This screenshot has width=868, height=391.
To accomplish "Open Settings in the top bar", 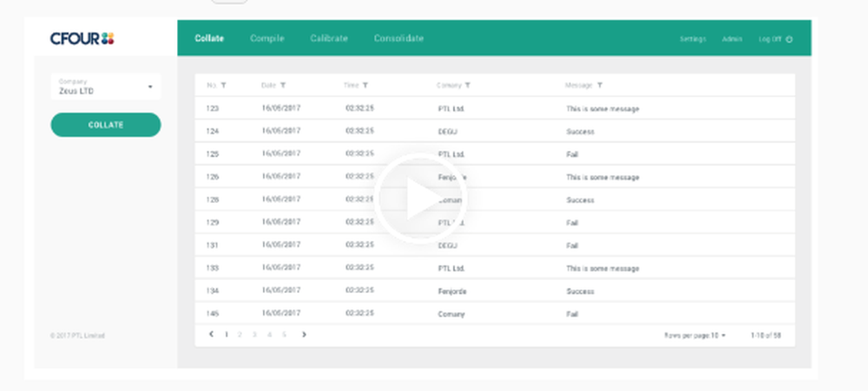I will 693,39.
